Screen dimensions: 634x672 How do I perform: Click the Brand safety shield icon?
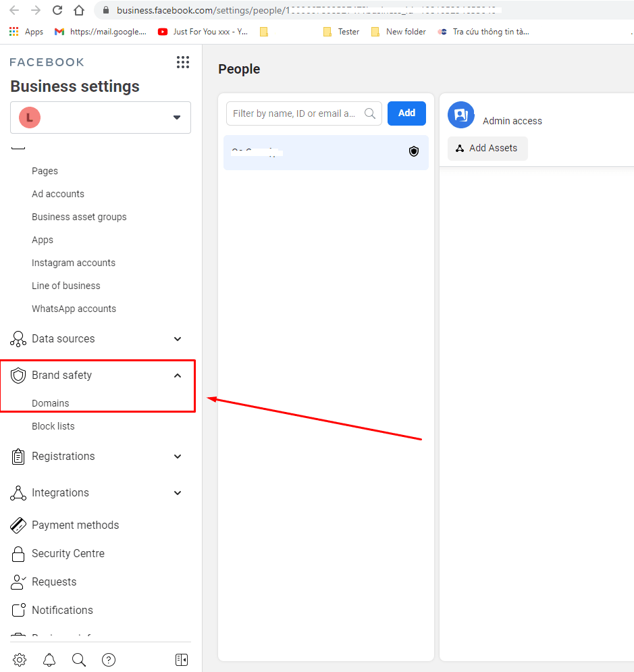[18, 376]
